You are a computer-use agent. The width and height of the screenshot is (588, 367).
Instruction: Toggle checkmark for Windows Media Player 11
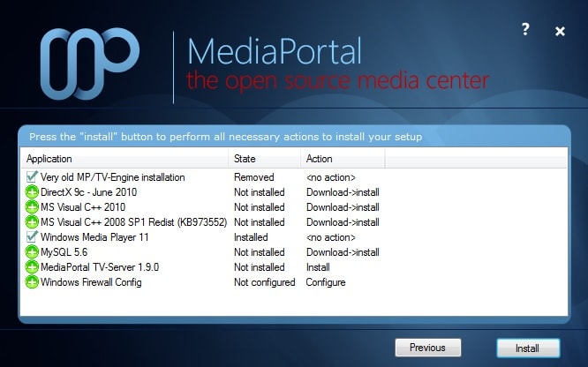33,237
